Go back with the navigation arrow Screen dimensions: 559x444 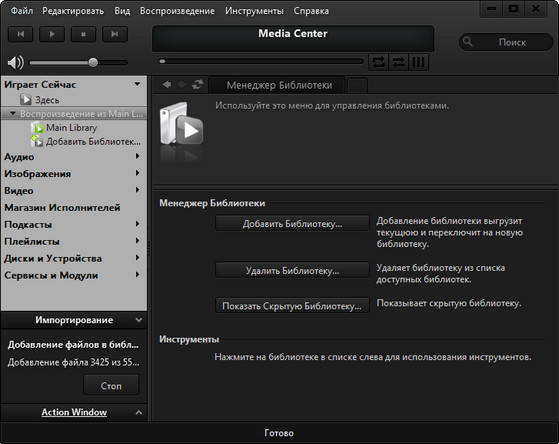(x=167, y=85)
